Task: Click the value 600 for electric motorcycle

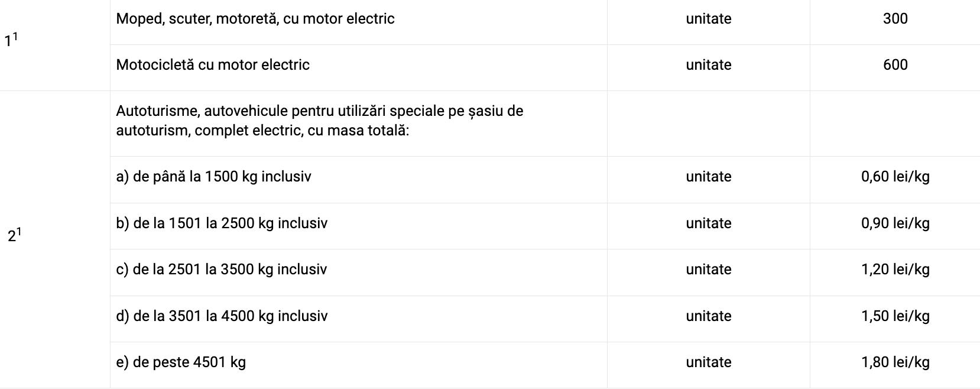Action: pos(895,65)
